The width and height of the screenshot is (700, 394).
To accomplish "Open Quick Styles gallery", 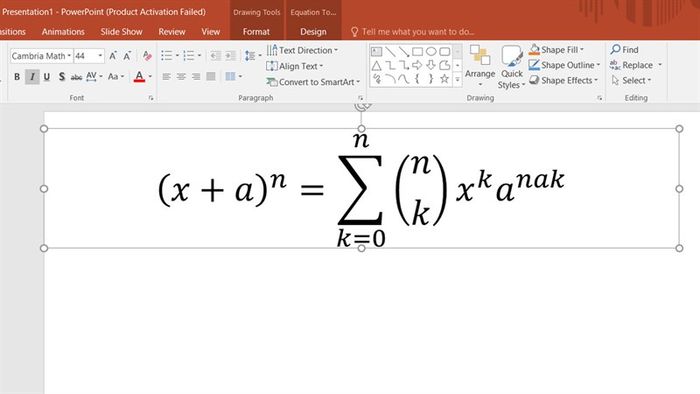I will pyautogui.click(x=511, y=67).
